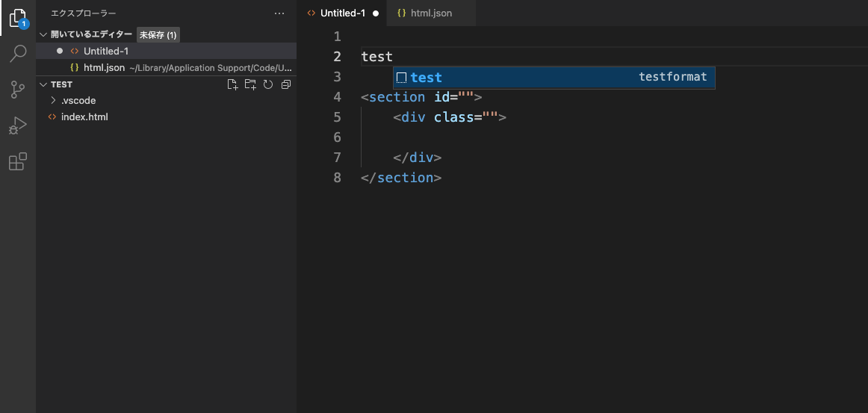Click New File icon in TEST header

point(233,84)
